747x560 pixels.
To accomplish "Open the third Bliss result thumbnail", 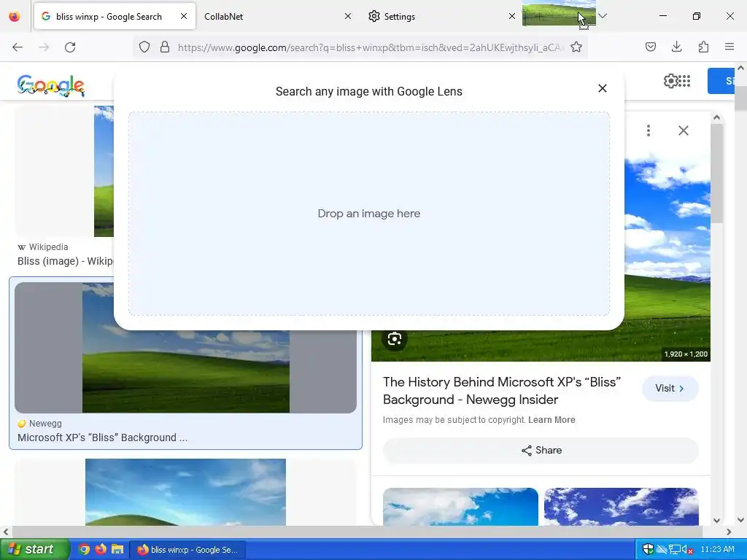I will pyautogui.click(x=185, y=492).
